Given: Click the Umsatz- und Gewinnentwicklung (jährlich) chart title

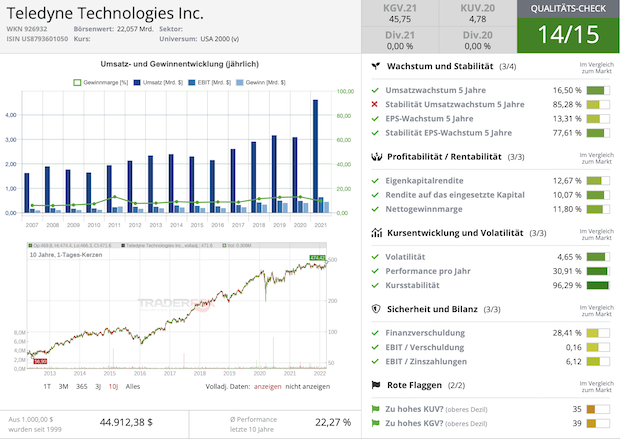Looking at the screenshot, I should point(180,64).
